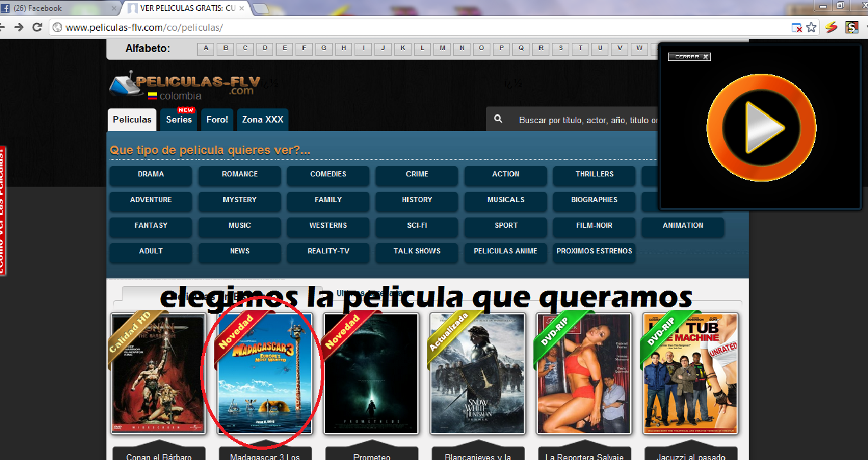The height and width of the screenshot is (460, 868).
Task: Start the large orange play button
Action: tap(761, 128)
